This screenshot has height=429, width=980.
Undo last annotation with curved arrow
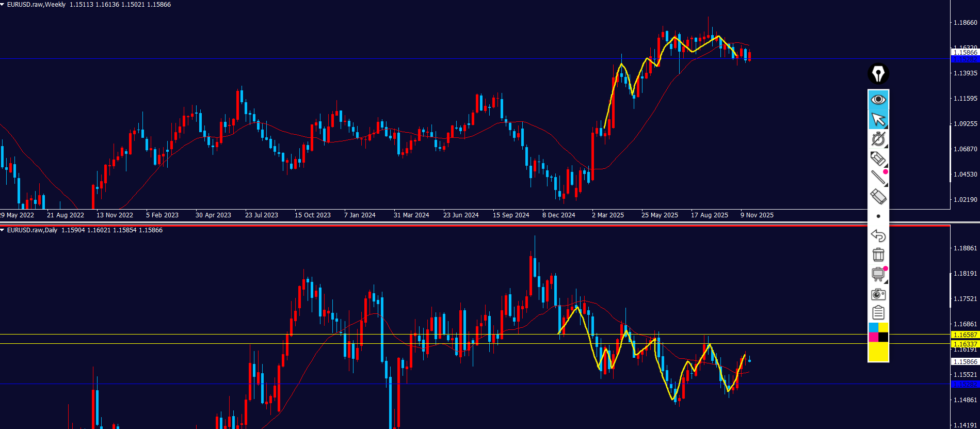pyautogui.click(x=878, y=235)
